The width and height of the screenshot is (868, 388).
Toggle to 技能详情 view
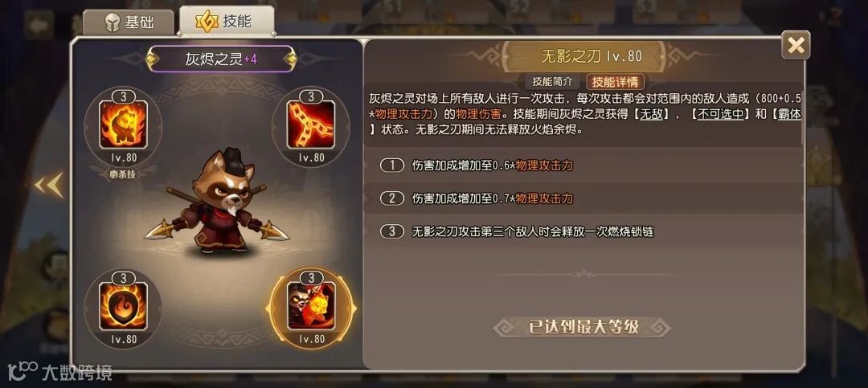(x=615, y=82)
